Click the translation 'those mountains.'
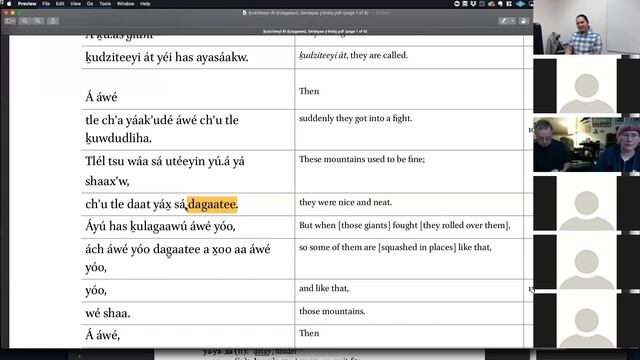640x360 pixels. tap(332, 311)
